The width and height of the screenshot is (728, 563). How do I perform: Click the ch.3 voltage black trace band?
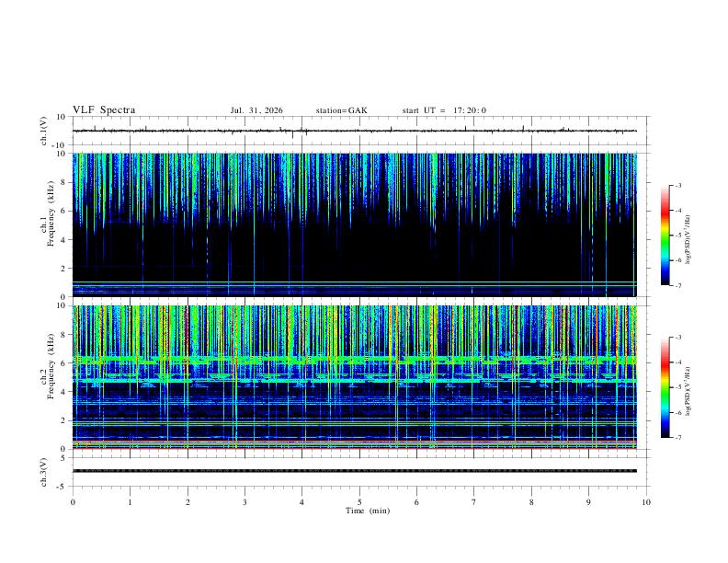coord(355,471)
